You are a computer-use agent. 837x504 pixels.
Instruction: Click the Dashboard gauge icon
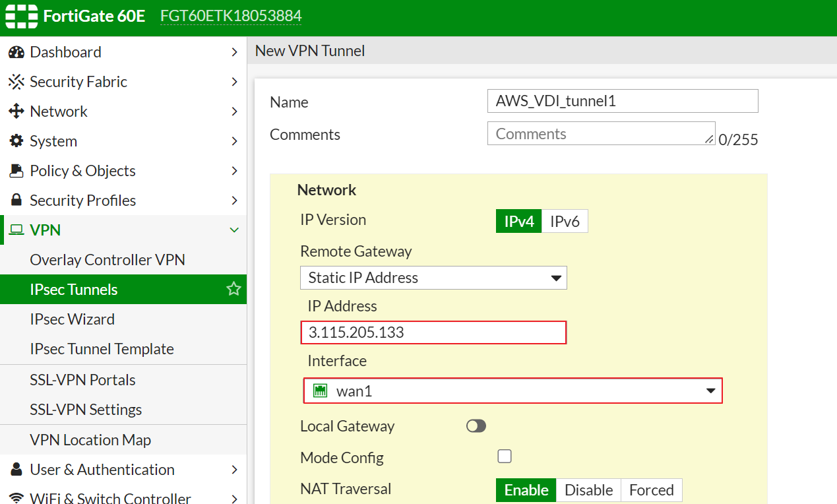pyautogui.click(x=16, y=52)
